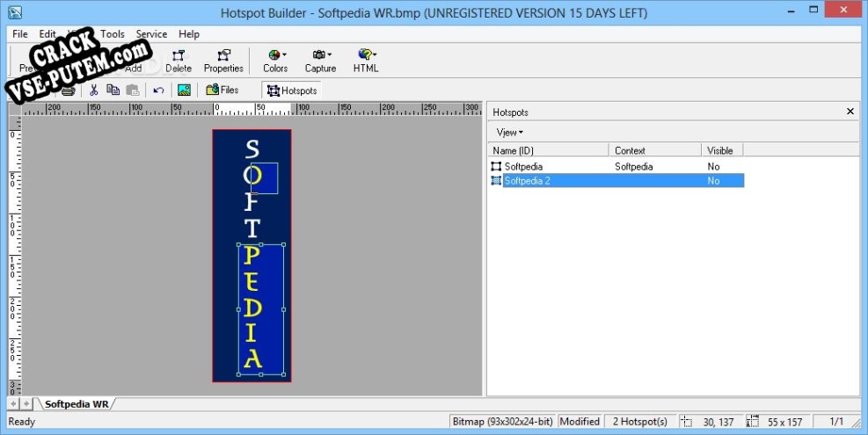Expand the Capture dropdown arrow

coord(330,54)
